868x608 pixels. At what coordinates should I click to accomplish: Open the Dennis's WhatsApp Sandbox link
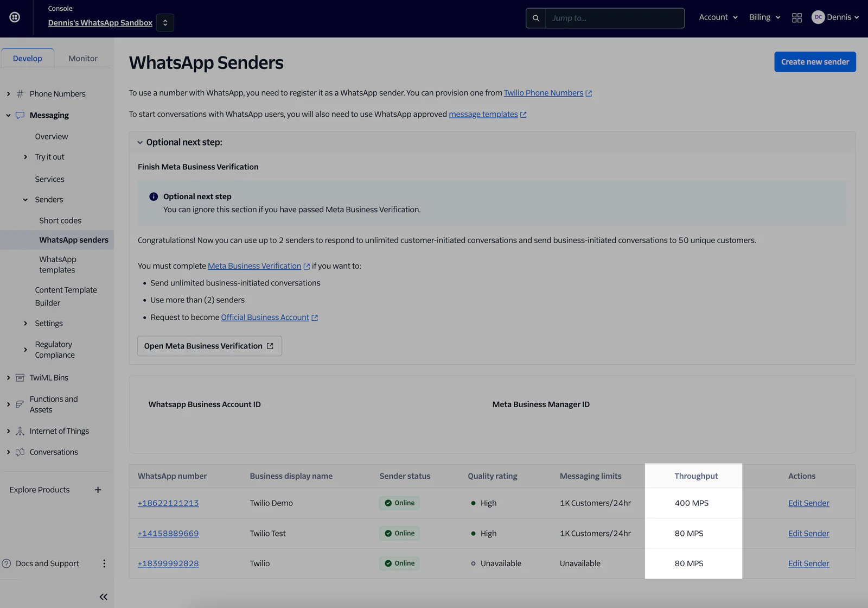click(100, 23)
